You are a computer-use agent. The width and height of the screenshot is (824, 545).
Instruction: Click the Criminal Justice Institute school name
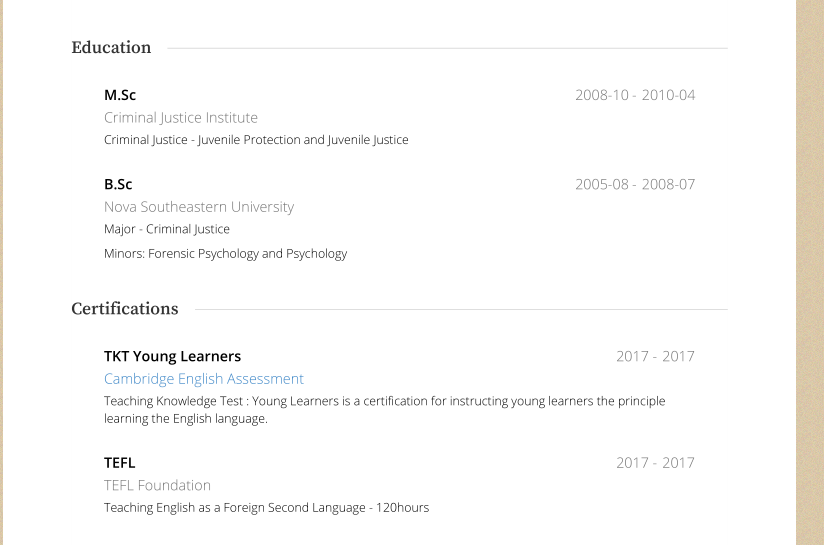181,118
